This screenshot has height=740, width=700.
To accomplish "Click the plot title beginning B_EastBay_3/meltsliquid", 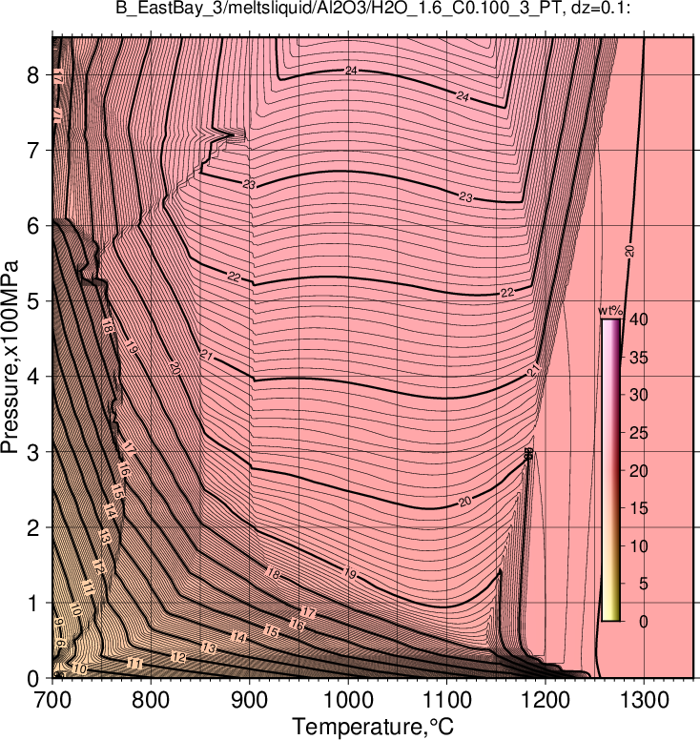I will (x=373, y=9).
